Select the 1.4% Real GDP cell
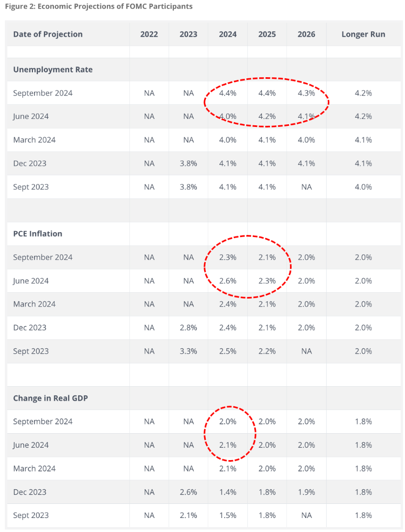Screen dimensions: 405x532 click(228, 492)
